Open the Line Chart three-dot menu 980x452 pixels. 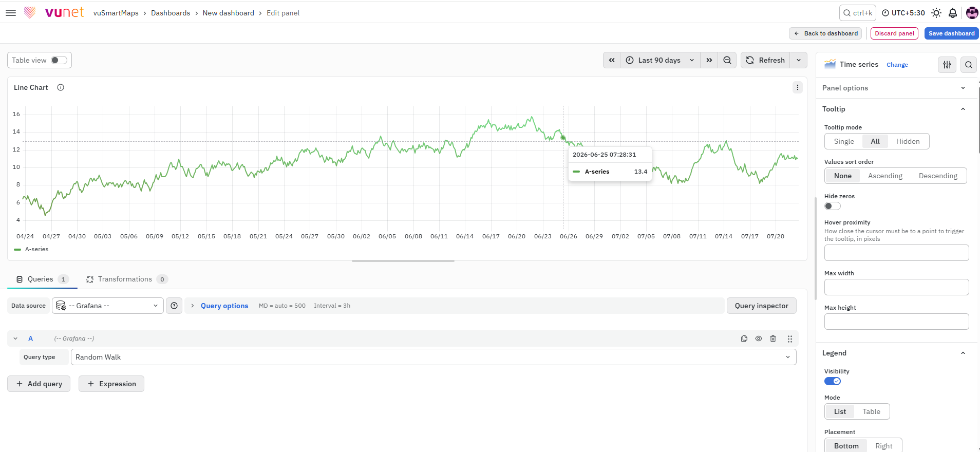798,87
